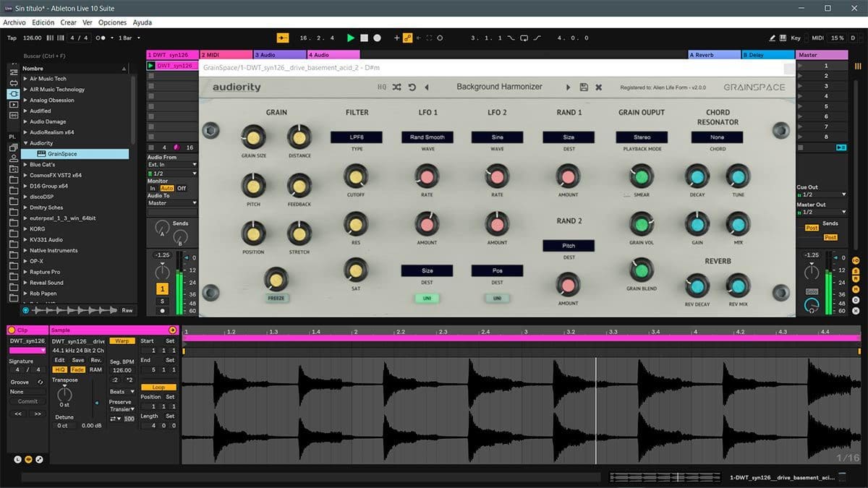Click the Tap tempo button
The height and width of the screenshot is (488, 868).
point(12,38)
